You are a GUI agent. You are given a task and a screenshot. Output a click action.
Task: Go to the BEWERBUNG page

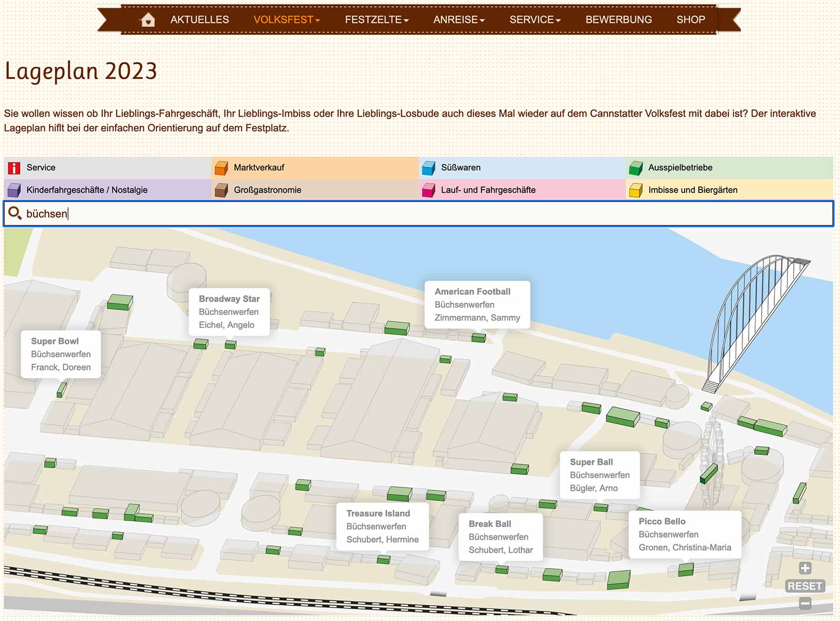click(618, 20)
